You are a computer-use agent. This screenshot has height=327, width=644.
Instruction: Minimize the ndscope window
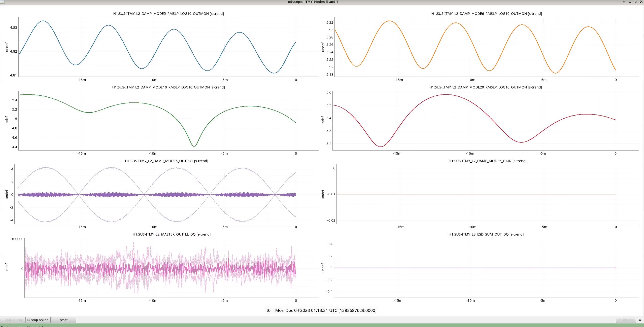coord(630,2)
